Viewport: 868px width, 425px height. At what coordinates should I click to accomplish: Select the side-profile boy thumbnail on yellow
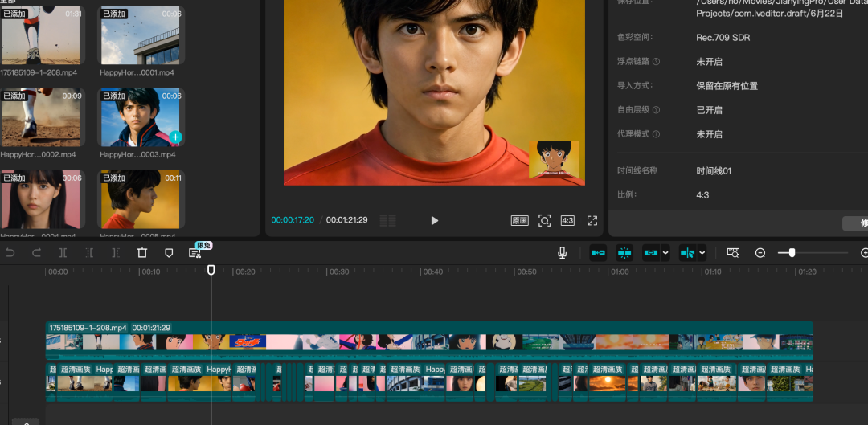141,199
